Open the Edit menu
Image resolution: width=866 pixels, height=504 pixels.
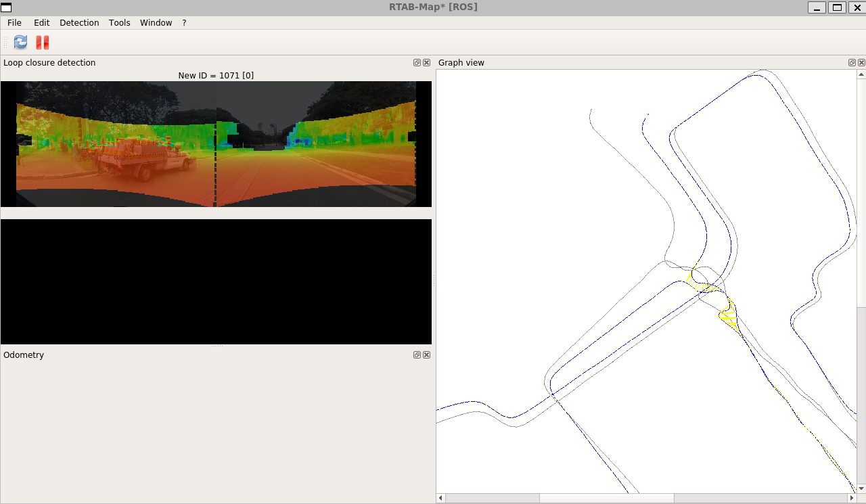[42, 23]
